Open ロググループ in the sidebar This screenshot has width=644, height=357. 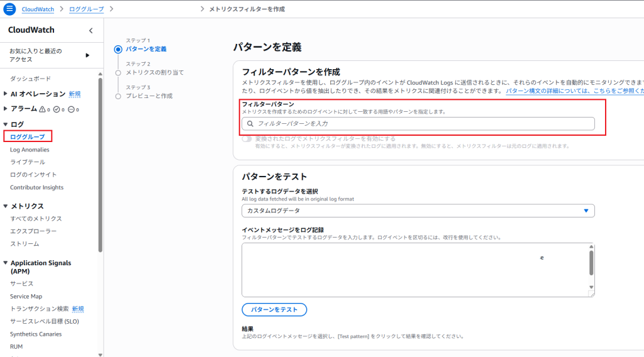coord(28,136)
